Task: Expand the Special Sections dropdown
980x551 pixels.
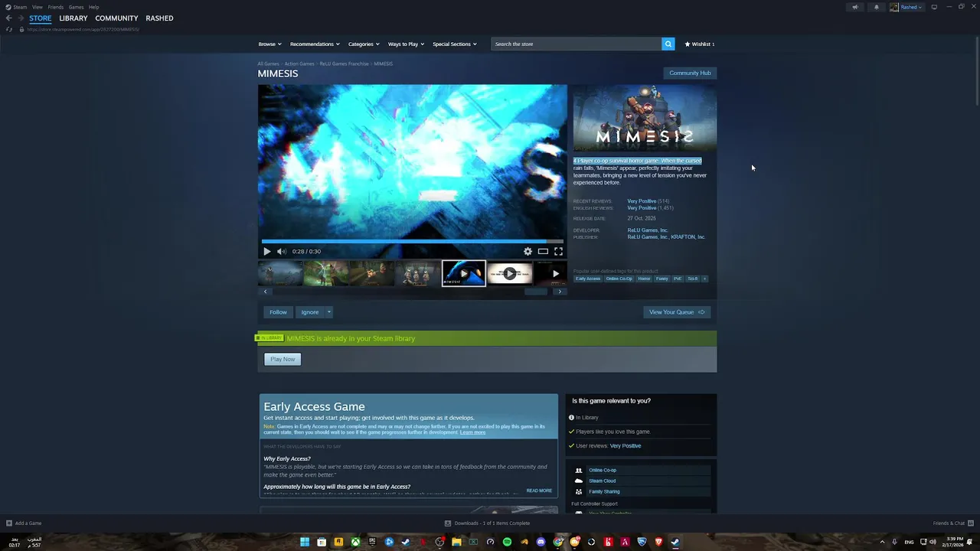Action: 455,44
